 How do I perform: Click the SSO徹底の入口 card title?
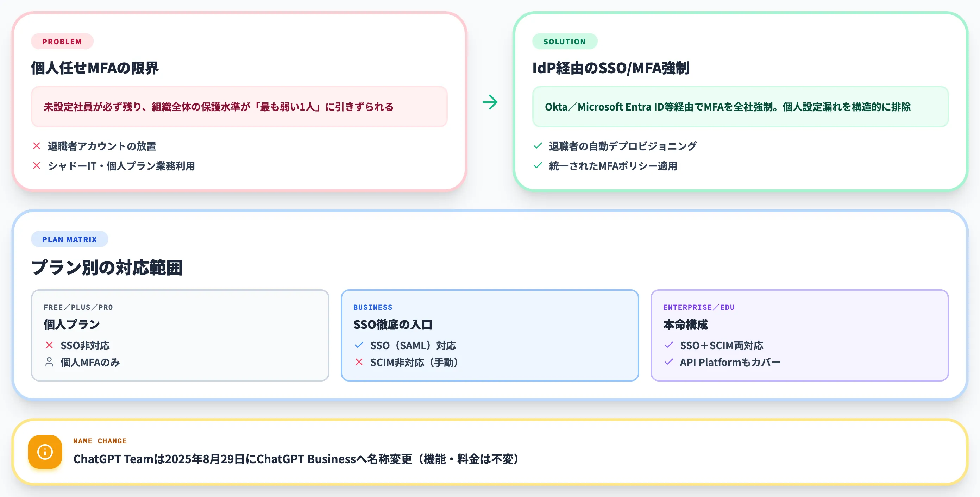click(392, 325)
